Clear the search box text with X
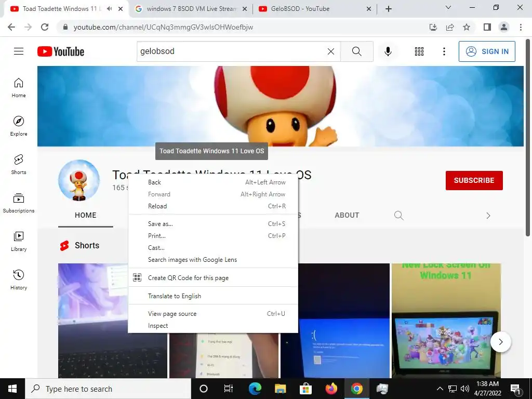Viewport: 532px width, 399px height. point(331,51)
